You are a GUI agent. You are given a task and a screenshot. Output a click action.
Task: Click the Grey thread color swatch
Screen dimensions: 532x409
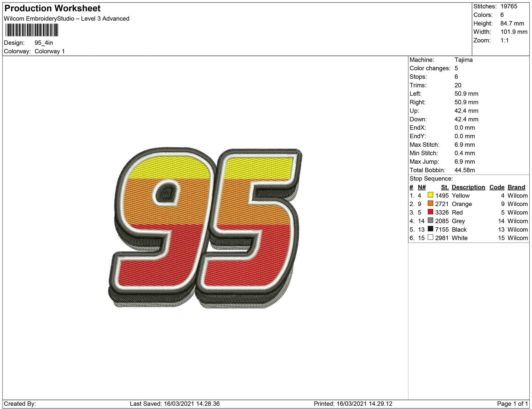[x=430, y=220]
